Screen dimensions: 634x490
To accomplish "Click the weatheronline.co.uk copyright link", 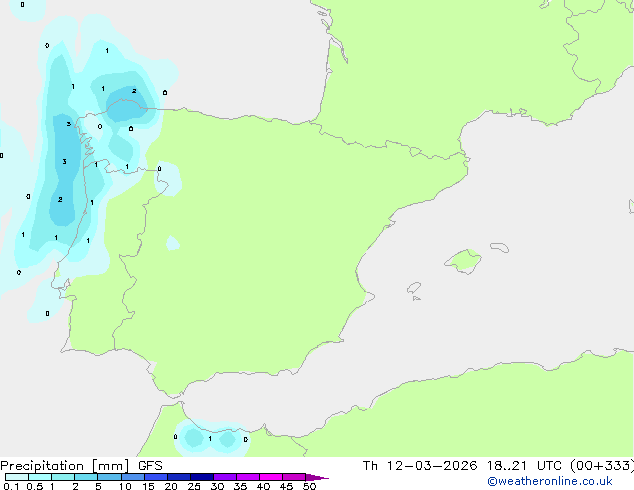I will 549,481.
